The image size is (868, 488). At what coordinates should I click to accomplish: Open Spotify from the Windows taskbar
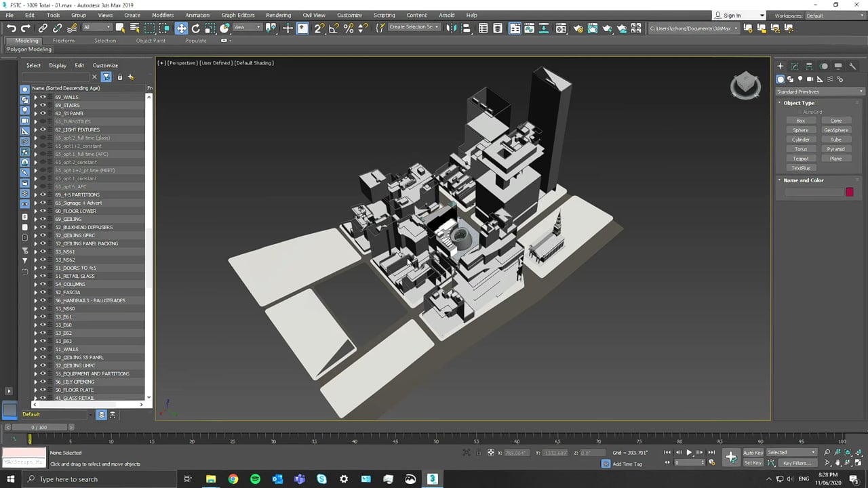click(x=255, y=479)
